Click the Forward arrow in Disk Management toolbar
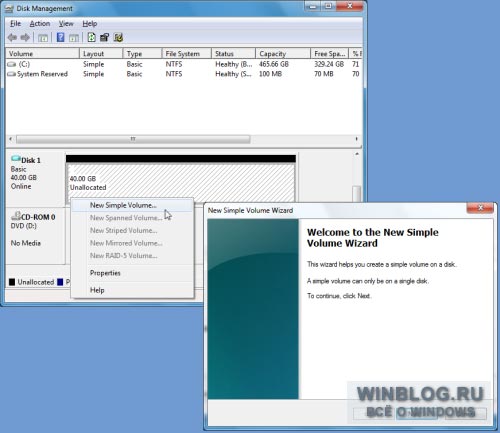This screenshot has height=433, width=500. click(x=25, y=38)
